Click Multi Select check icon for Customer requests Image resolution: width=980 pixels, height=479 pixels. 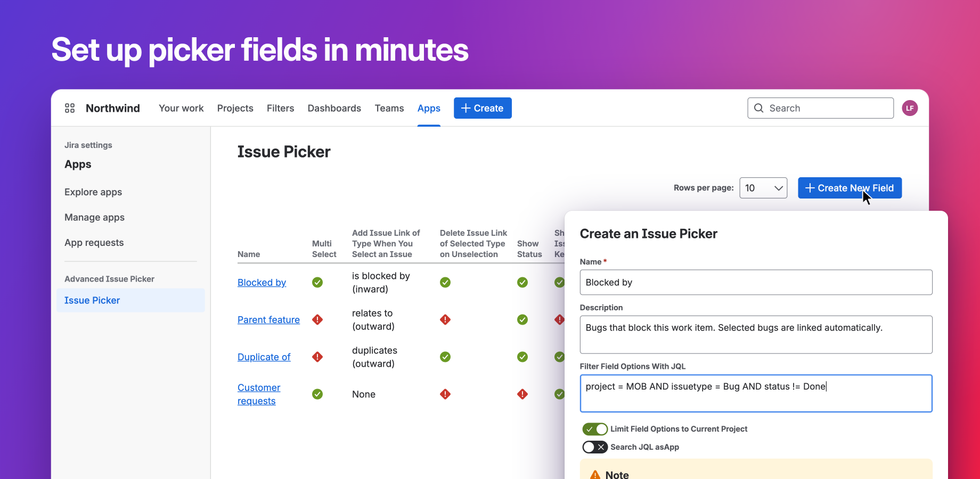[317, 394]
